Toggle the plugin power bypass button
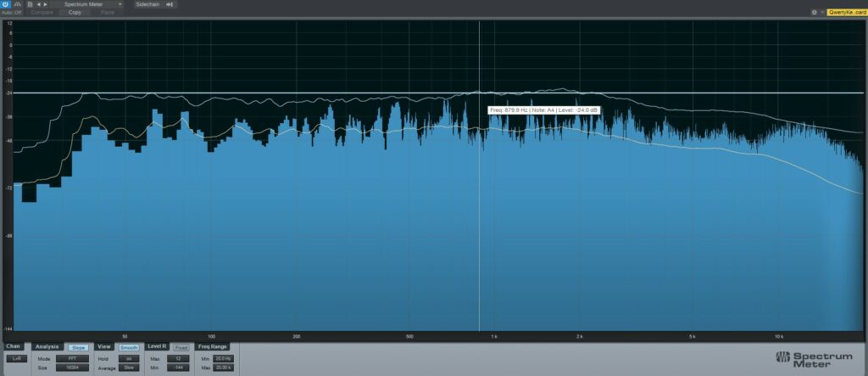 point(6,4)
